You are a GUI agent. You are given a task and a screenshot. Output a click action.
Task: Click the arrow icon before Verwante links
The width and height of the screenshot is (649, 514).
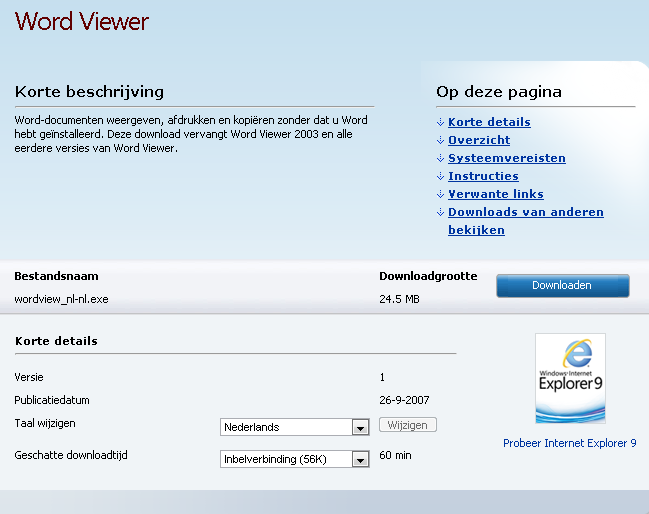click(440, 195)
